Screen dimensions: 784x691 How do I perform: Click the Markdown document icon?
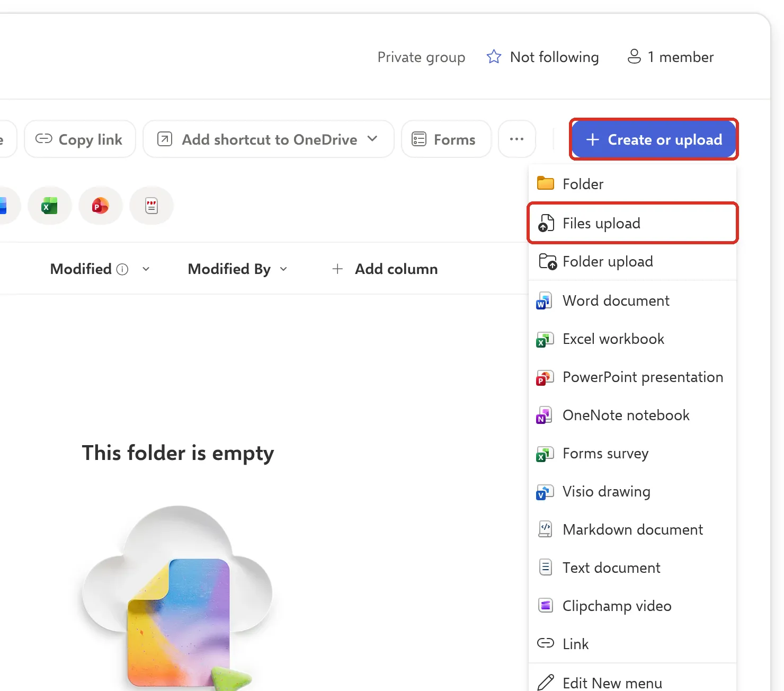click(545, 529)
